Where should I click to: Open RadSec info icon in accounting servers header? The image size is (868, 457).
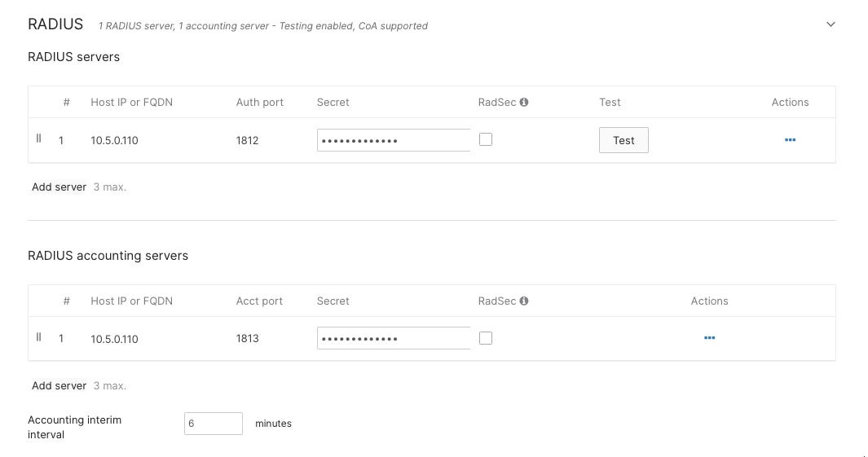pyautogui.click(x=524, y=301)
